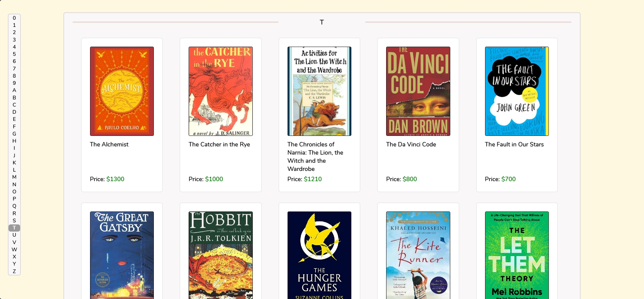Select letter T in the alphabet index
Screen dimensions: 644x299
pyautogui.click(x=14, y=228)
